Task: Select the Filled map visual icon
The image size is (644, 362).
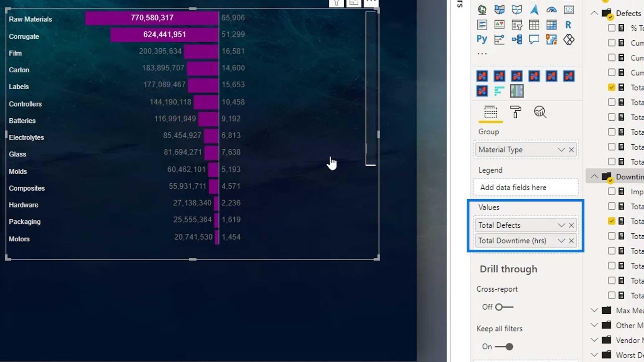Action: (500, 10)
